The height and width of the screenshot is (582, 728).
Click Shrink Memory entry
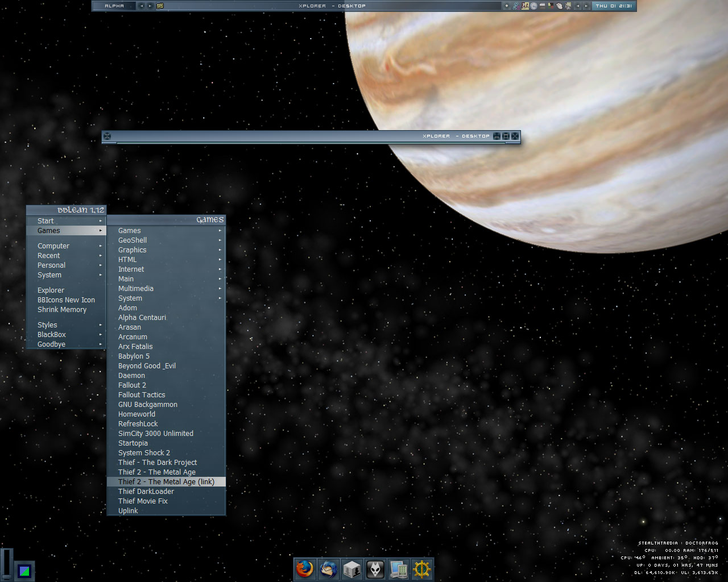click(x=67, y=310)
